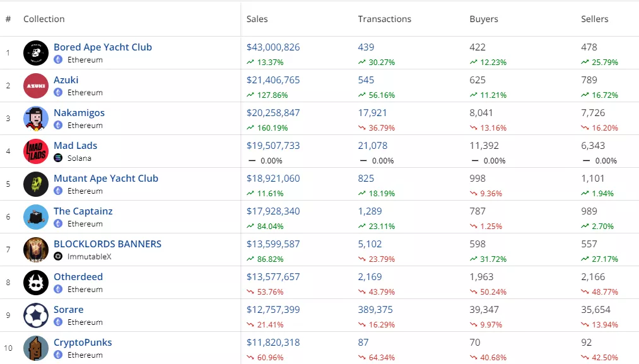Viewport: 639px width, 364px height.
Task: Open the Sorare collection name link
Action: coord(68,310)
